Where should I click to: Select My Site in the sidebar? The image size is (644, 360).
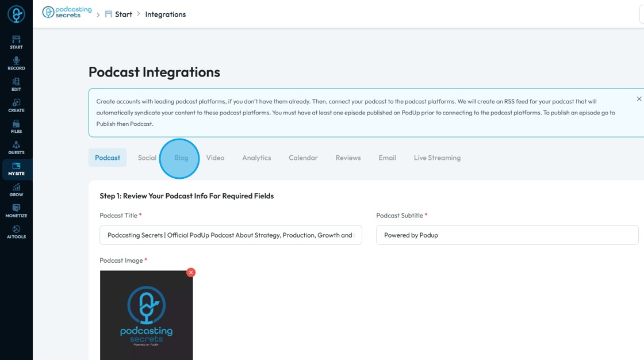point(17,169)
